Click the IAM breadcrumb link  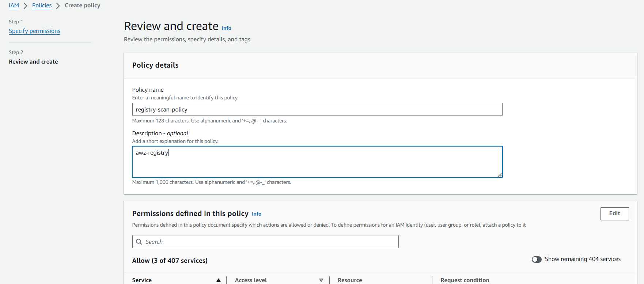(14, 5)
